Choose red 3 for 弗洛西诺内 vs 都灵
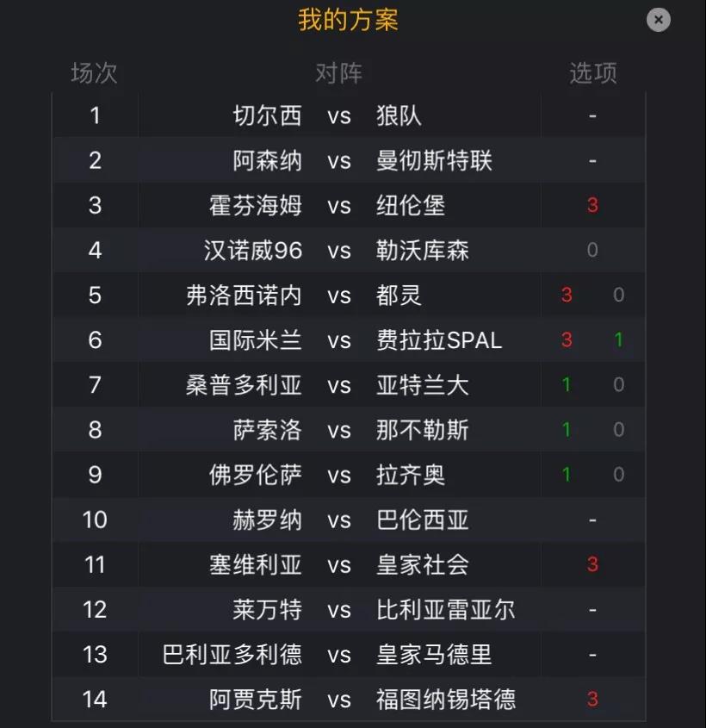The height and width of the screenshot is (728, 706). (x=567, y=295)
